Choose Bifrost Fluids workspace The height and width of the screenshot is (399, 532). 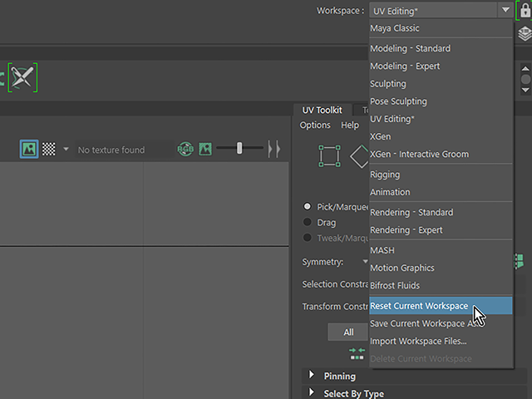(441, 286)
